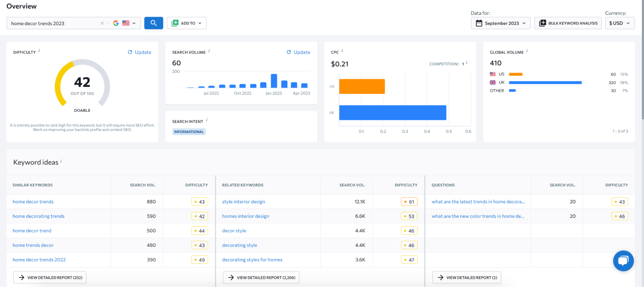Click the Difficulty info icon
The width and height of the screenshot is (644, 287).
tap(39, 51)
